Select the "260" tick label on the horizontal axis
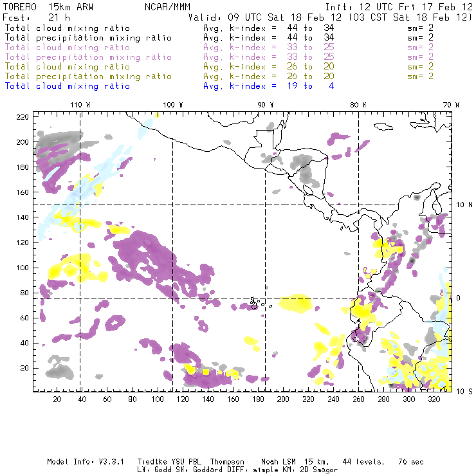 358,399
